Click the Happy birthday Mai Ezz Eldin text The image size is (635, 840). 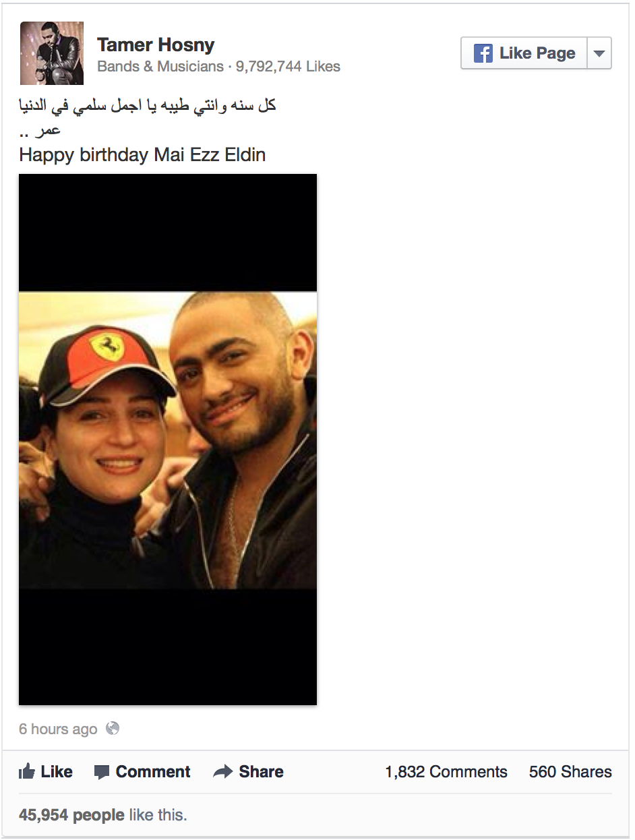click(142, 155)
